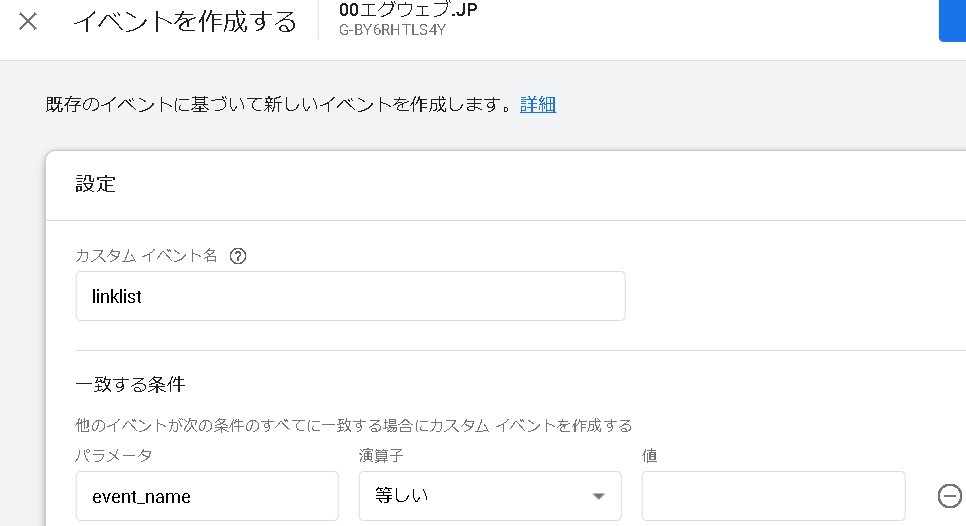Screen dimensions: 966x526
Task: Click the empty 値 input field
Action: point(773,496)
